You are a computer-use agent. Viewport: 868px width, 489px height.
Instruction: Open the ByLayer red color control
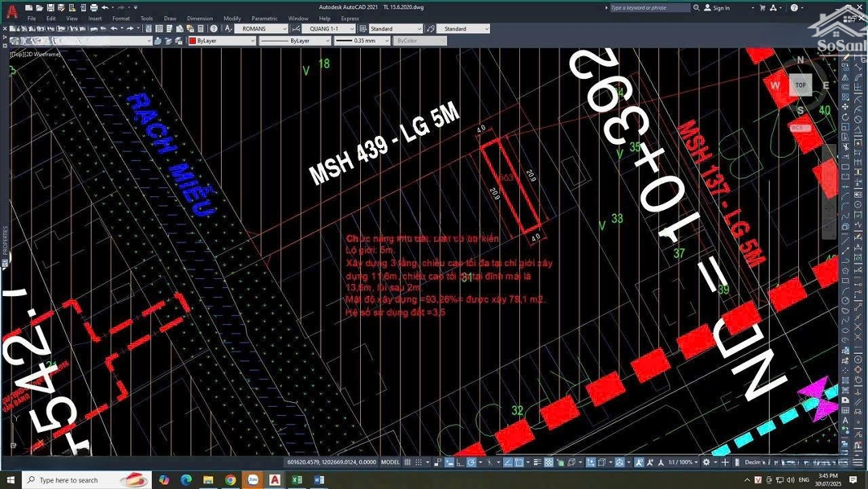pyautogui.click(x=221, y=40)
